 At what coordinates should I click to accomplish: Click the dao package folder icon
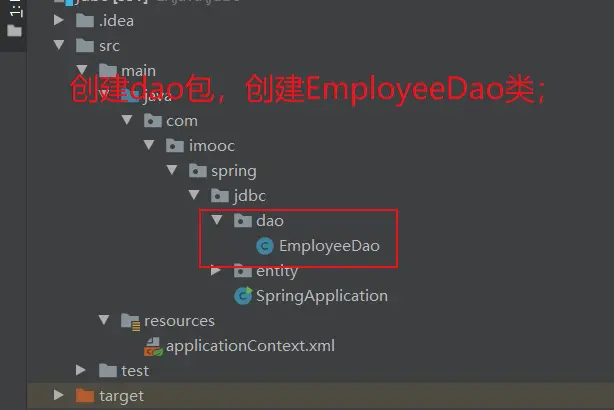point(243,221)
